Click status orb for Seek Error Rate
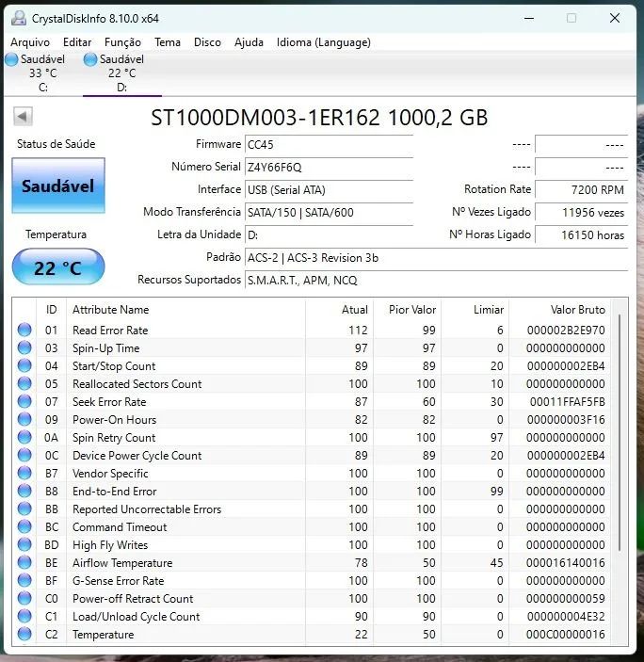 tap(24, 401)
